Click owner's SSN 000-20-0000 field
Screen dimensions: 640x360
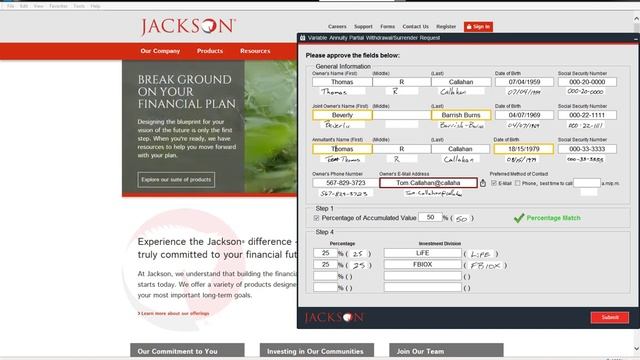587,82
